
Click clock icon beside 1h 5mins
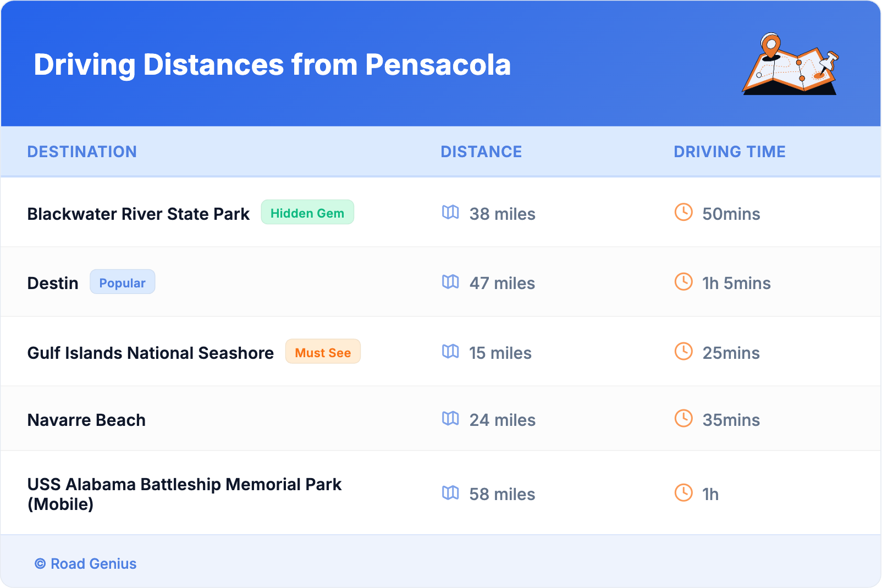[683, 282]
